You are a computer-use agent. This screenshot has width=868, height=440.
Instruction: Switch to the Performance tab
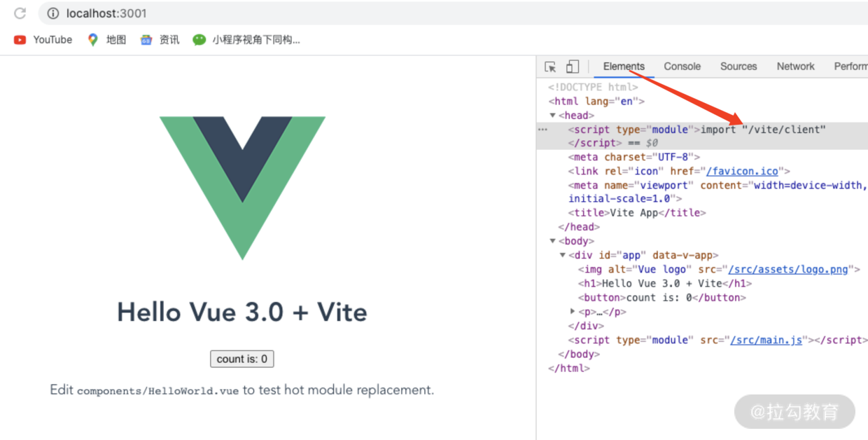coord(850,67)
